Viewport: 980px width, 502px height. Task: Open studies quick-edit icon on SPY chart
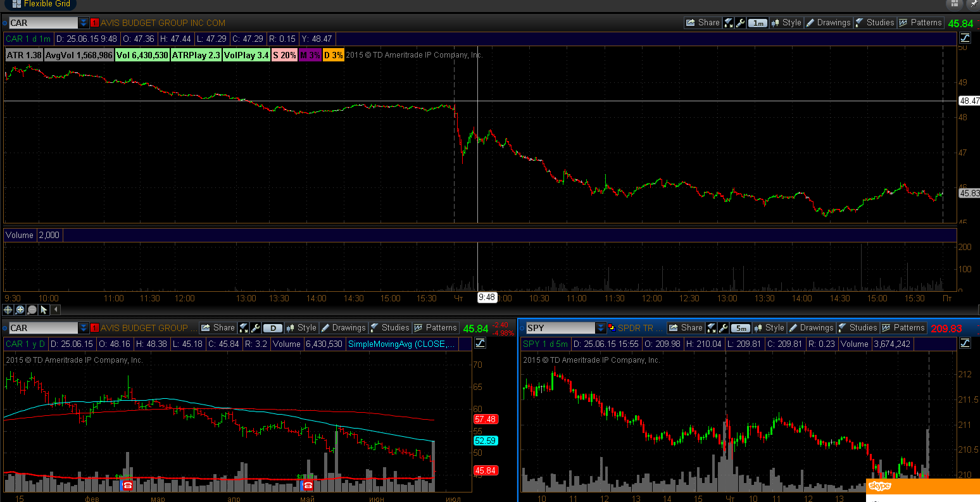(711, 328)
